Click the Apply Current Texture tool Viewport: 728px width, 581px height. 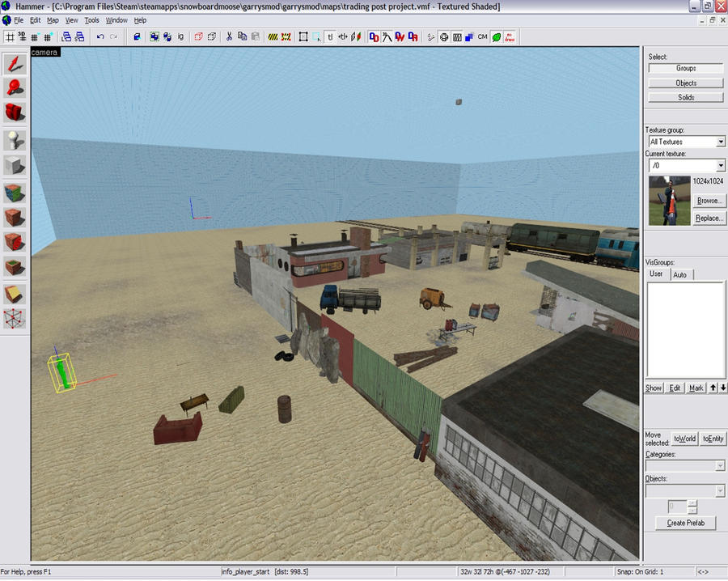[15, 218]
